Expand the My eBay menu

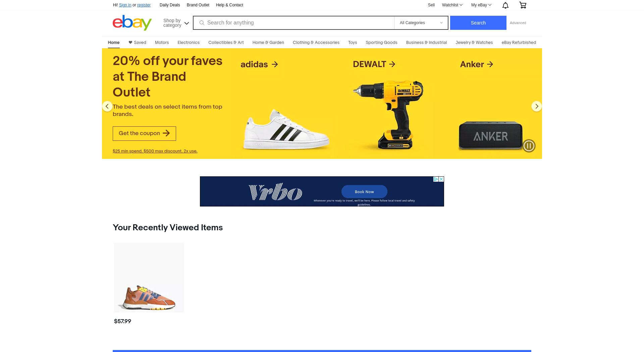pyautogui.click(x=481, y=5)
